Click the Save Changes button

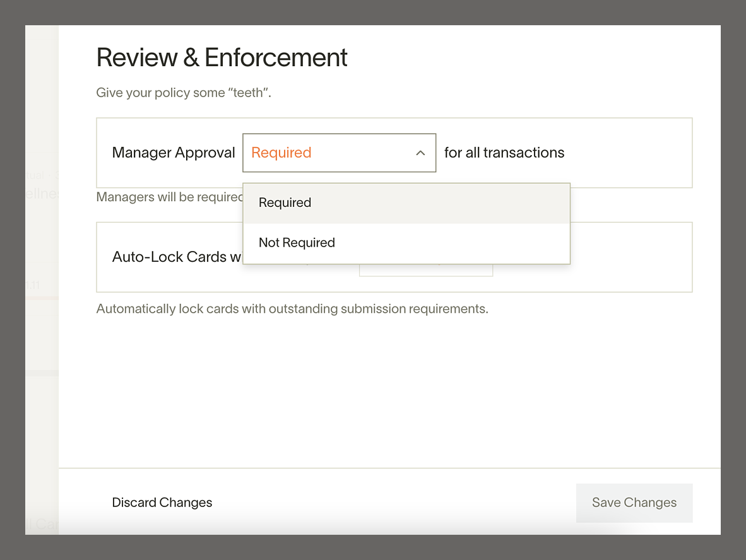click(x=634, y=503)
